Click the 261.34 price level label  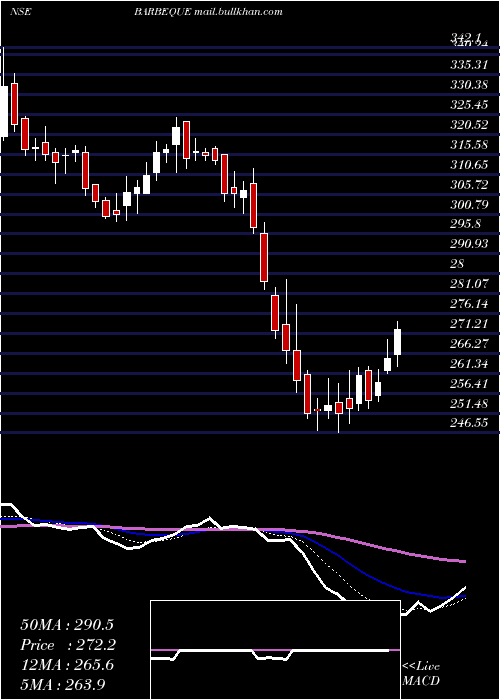coord(469,364)
